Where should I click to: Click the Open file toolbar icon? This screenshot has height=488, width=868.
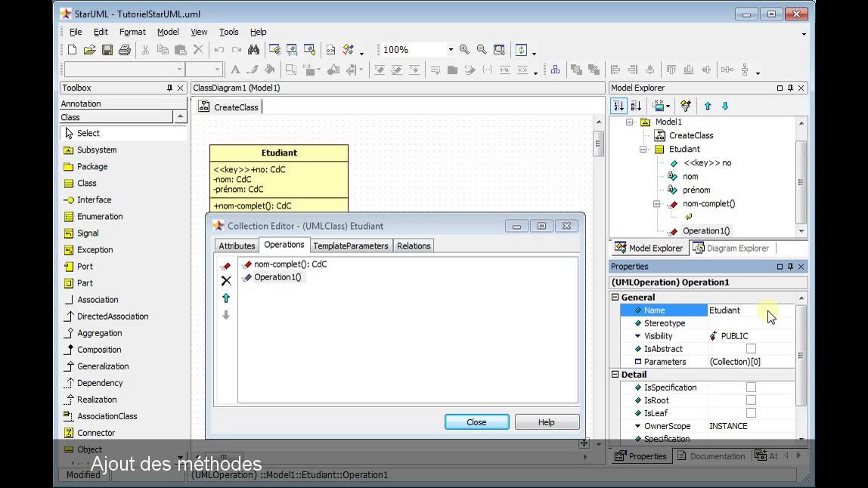[90, 50]
